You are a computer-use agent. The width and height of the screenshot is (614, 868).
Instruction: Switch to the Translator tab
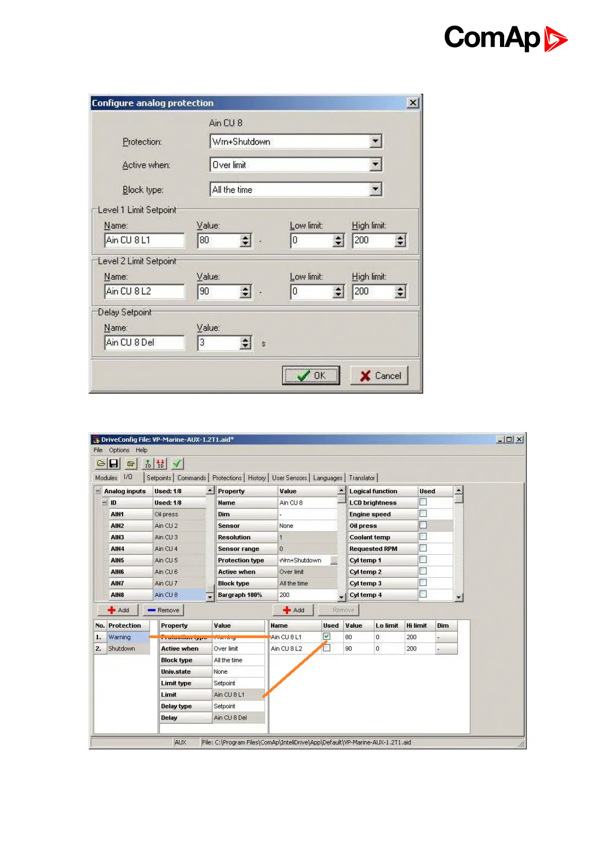pyautogui.click(x=362, y=478)
